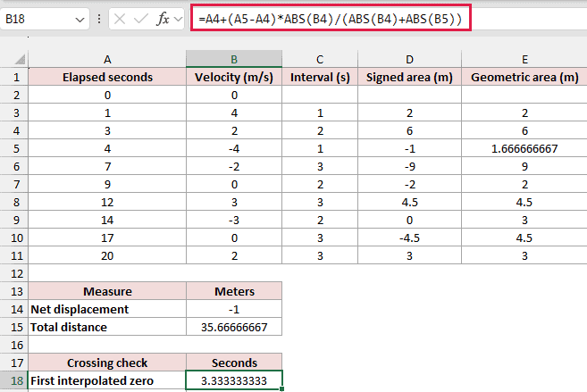587x392 pixels.
Task: Click the Select All corner triangle
Action: click(x=20, y=59)
